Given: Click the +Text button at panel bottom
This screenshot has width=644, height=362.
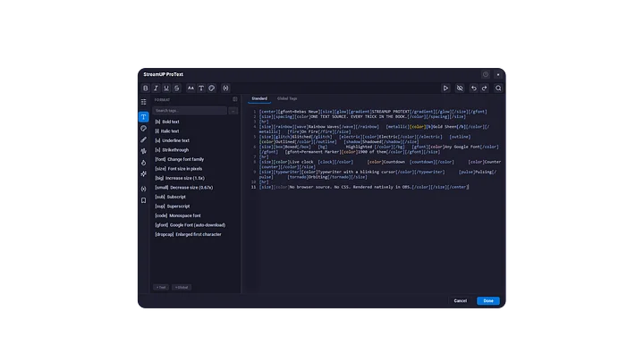Looking at the screenshot, I should pyautogui.click(x=161, y=287).
